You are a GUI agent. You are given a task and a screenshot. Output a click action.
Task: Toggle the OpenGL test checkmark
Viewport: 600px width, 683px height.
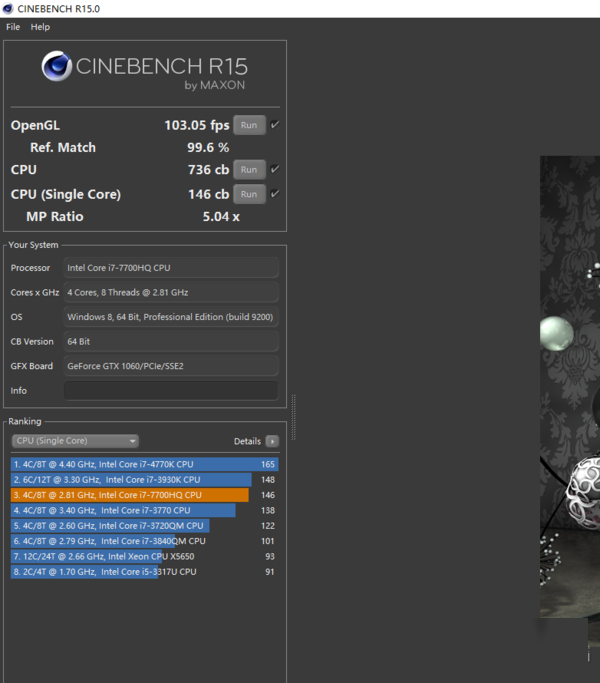pyautogui.click(x=275, y=125)
